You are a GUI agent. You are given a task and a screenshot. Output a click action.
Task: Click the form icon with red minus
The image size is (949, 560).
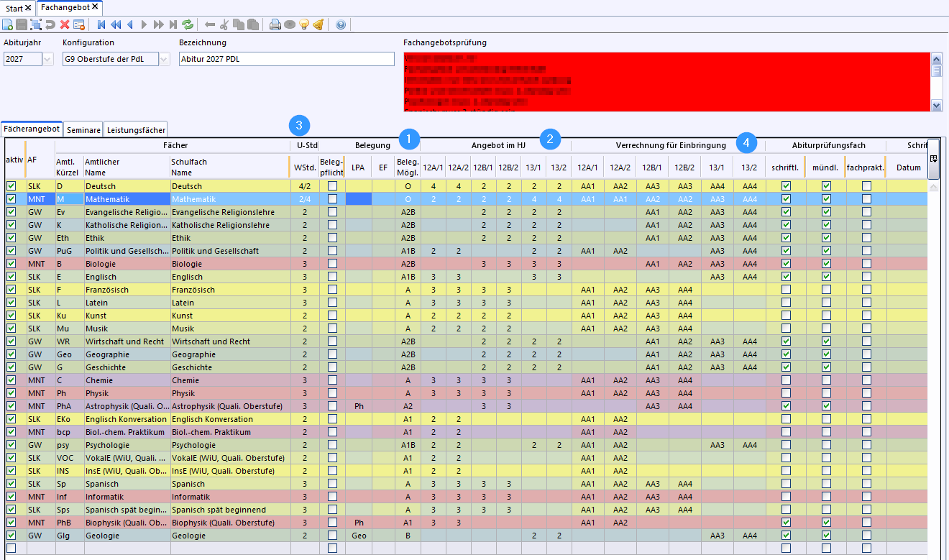pos(79,24)
